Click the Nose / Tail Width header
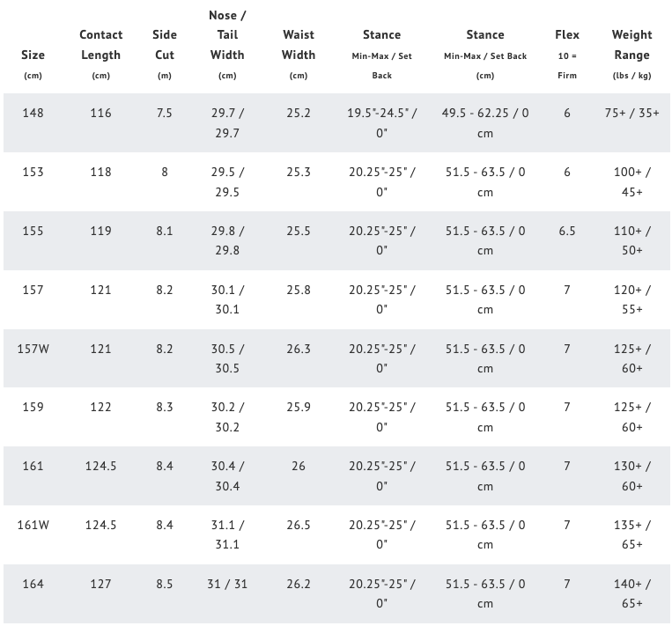The image size is (672, 626). tap(227, 35)
